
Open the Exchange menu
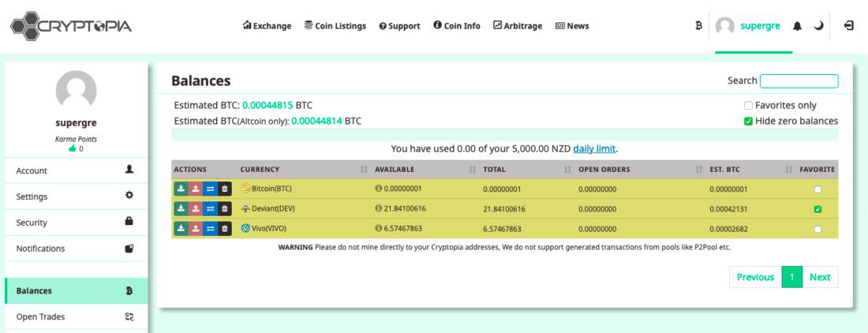tap(267, 26)
